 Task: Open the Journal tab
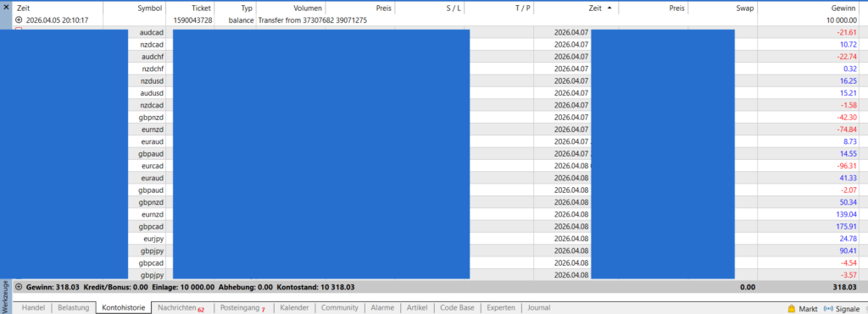click(538, 308)
